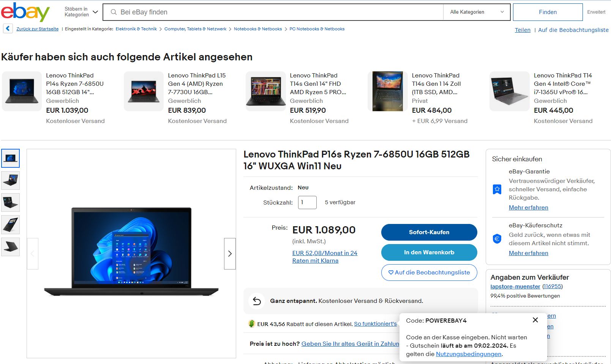Click the product title Lenovo ThinkPad P16s
This screenshot has width=611, height=364.
[x=357, y=160]
